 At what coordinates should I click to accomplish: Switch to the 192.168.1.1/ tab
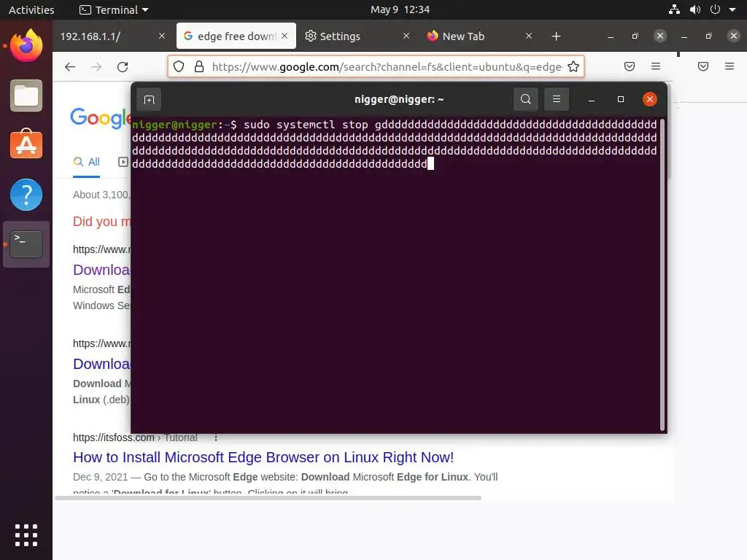click(113, 36)
